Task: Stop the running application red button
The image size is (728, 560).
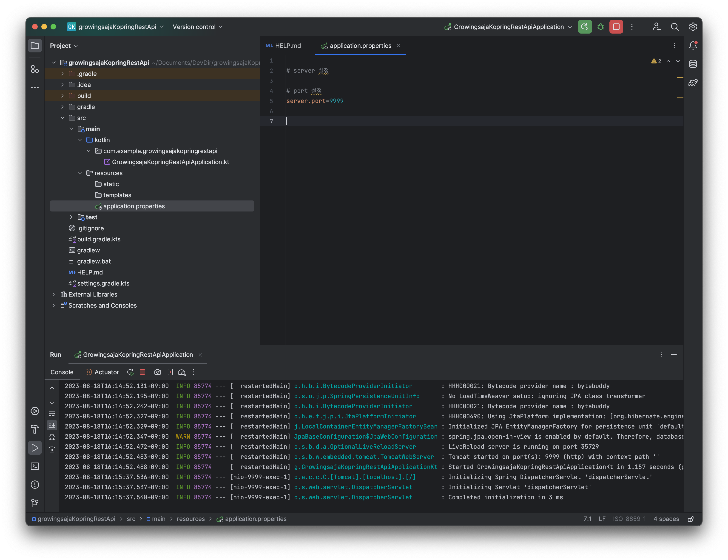Action: [616, 27]
